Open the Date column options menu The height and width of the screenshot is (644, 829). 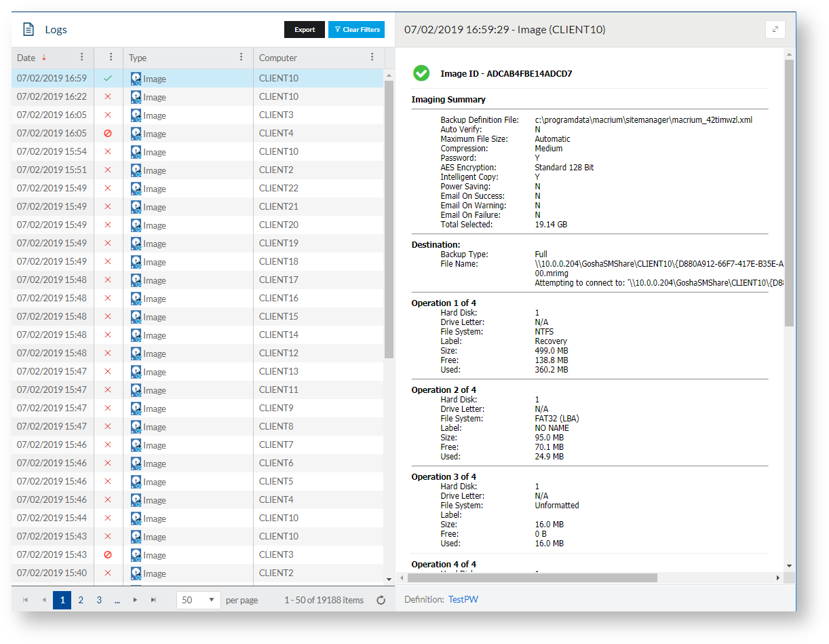click(82, 57)
